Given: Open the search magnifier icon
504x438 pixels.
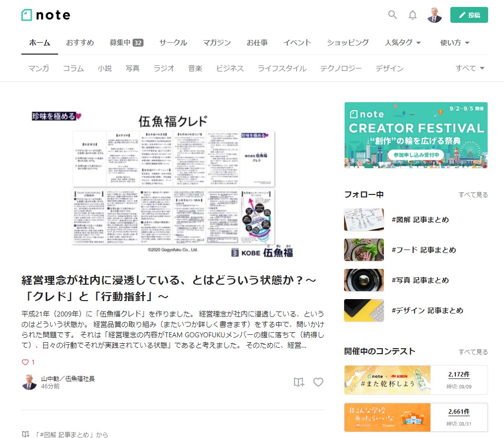Looking at the screenshot, I should click(x=392, y=15).
